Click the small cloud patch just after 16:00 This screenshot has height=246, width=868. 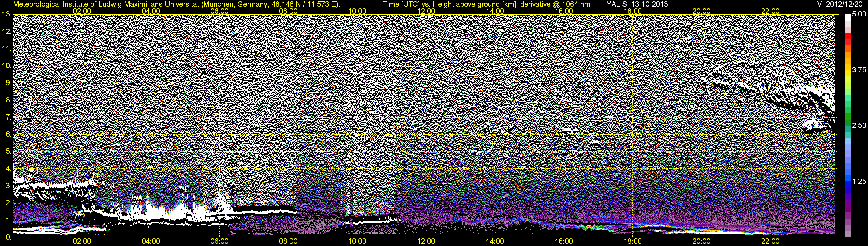click(572, 133)
